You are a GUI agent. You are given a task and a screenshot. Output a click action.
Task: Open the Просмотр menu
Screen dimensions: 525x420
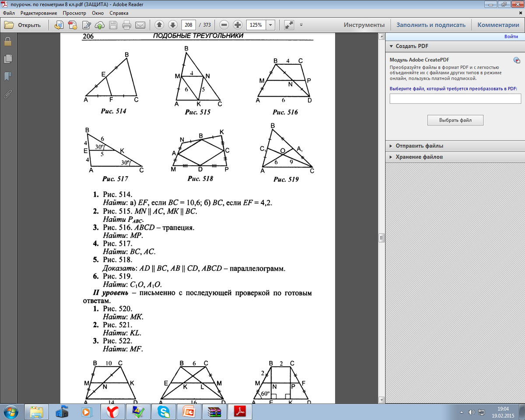[x=74, y=13]
